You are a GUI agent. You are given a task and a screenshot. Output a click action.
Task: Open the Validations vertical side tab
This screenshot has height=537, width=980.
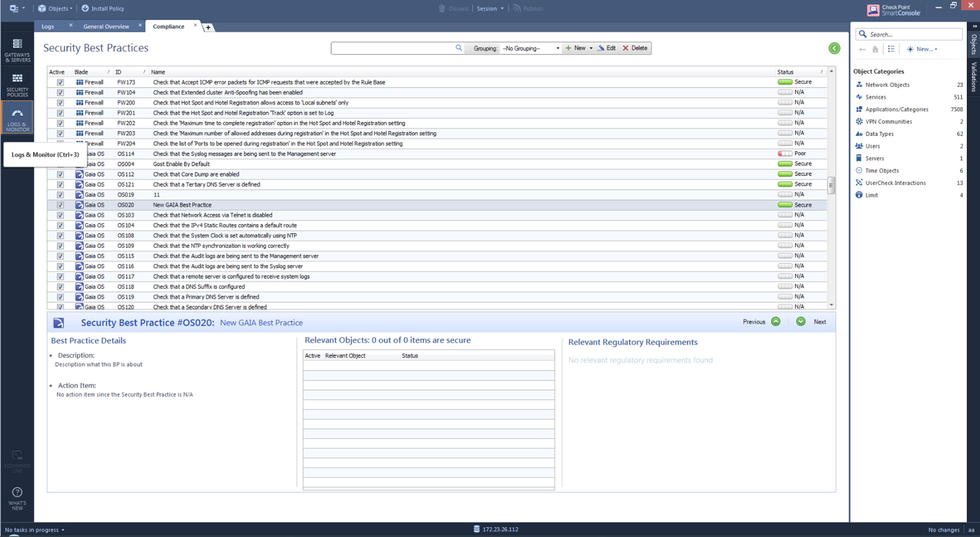(974, 77)
